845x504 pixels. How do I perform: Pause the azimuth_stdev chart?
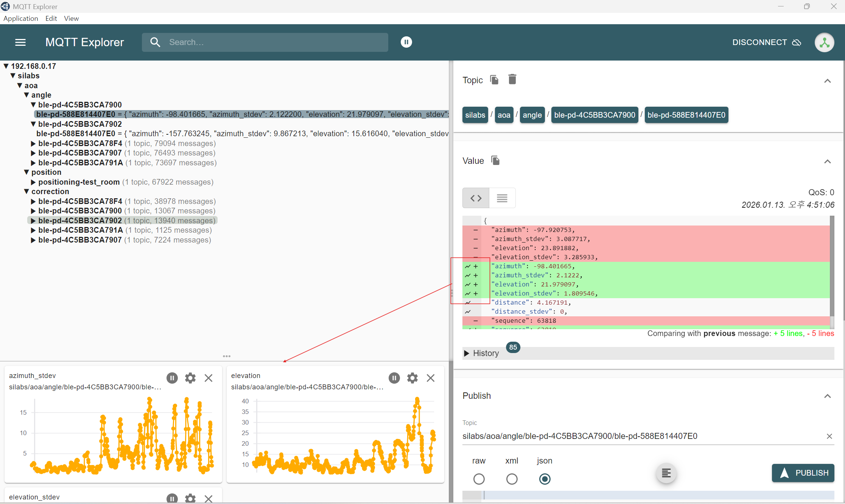[x=172, y=378]
